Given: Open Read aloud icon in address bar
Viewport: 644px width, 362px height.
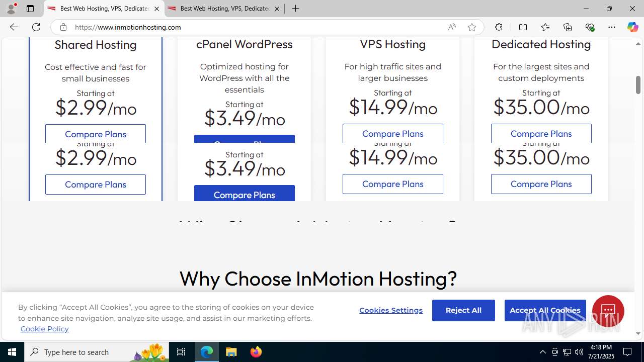Looking at the screenshot, I should coord(452,27).
